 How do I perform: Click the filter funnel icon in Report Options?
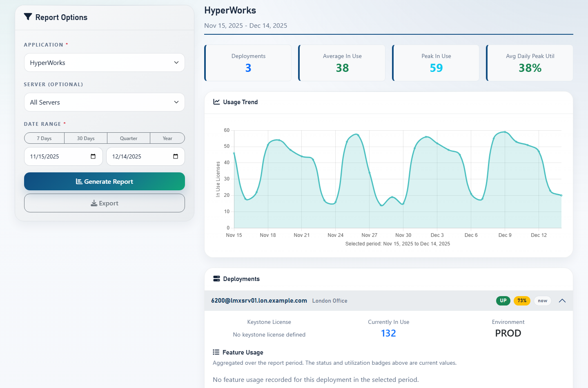point(28,17)
